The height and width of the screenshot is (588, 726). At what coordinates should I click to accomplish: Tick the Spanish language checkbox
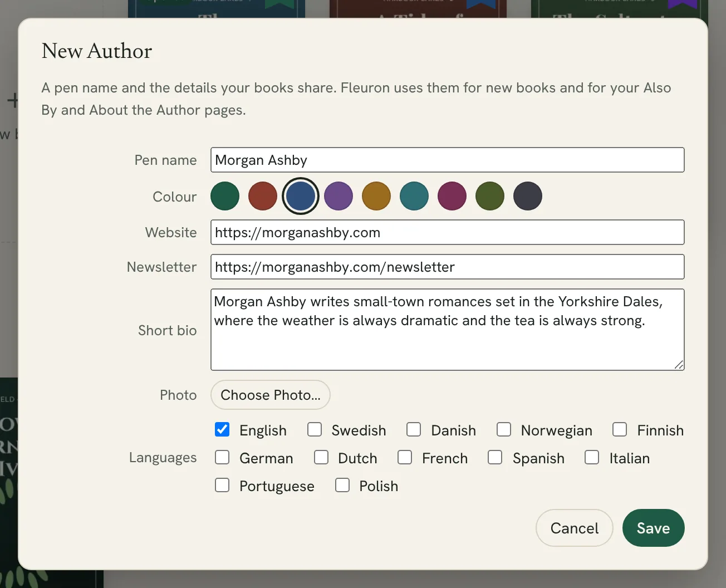tap(495, 457)
